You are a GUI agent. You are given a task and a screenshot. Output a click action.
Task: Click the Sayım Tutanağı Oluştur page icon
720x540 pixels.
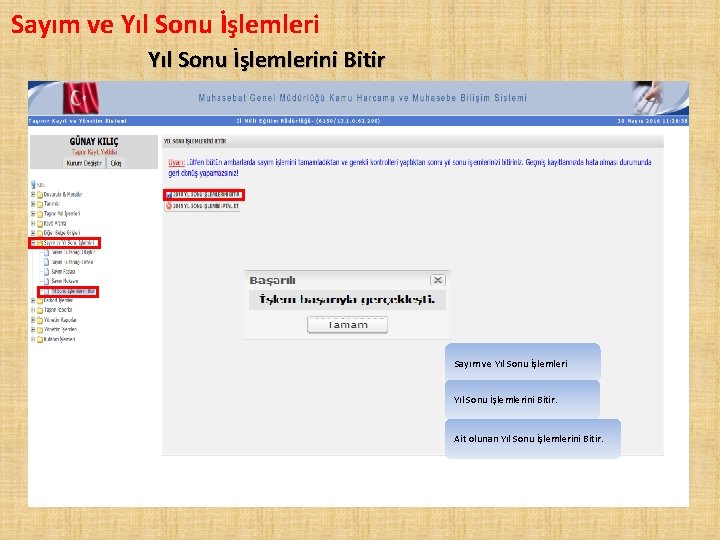46,253
